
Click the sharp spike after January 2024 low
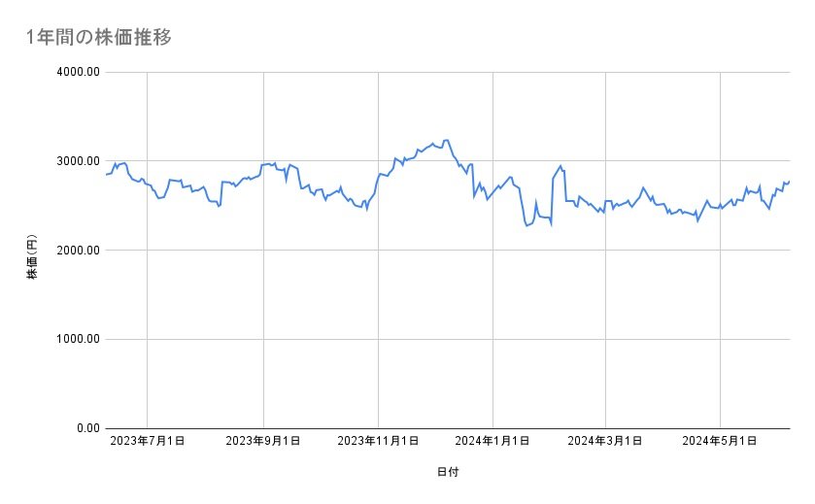560,166
